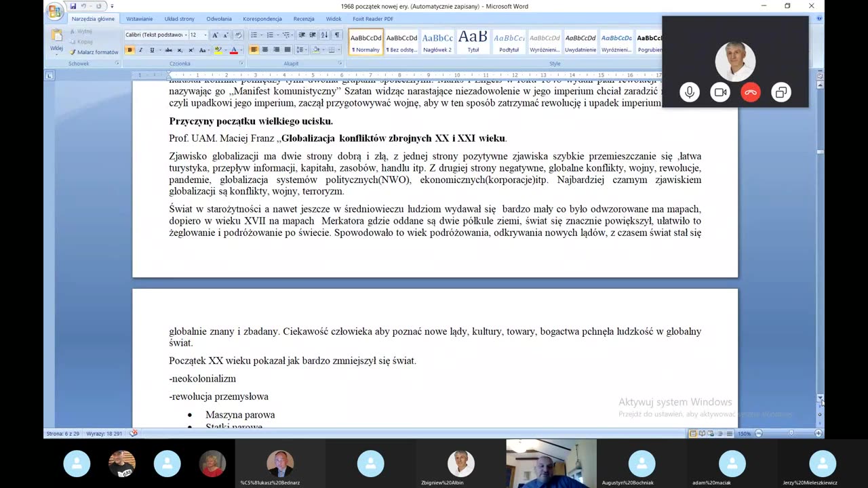Open spelling check icon in status bar
Screen dimensions: 868x488
coord(134,433)
